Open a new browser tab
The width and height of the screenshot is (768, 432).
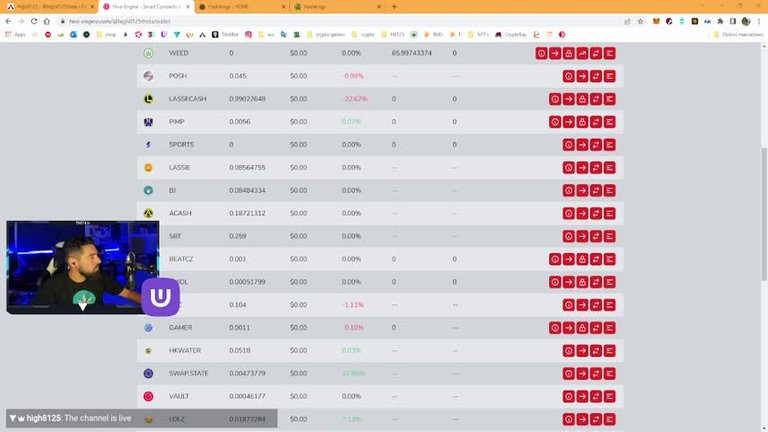click(x=394, y=7)
